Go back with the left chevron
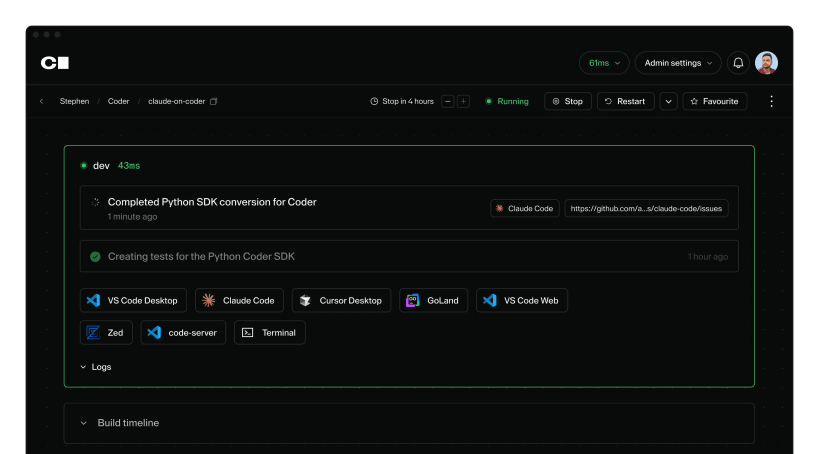The width and height of the screenshot is (819, 454). [x=42, y=101]
